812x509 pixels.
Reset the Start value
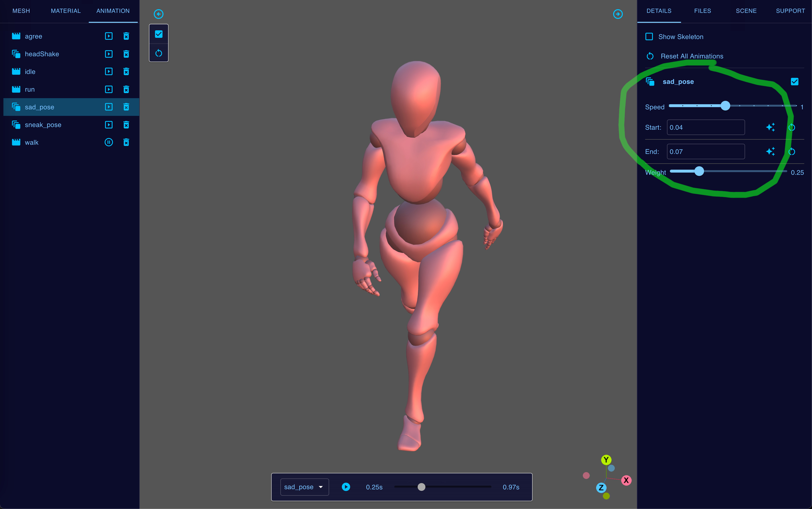tap(791, 127)
